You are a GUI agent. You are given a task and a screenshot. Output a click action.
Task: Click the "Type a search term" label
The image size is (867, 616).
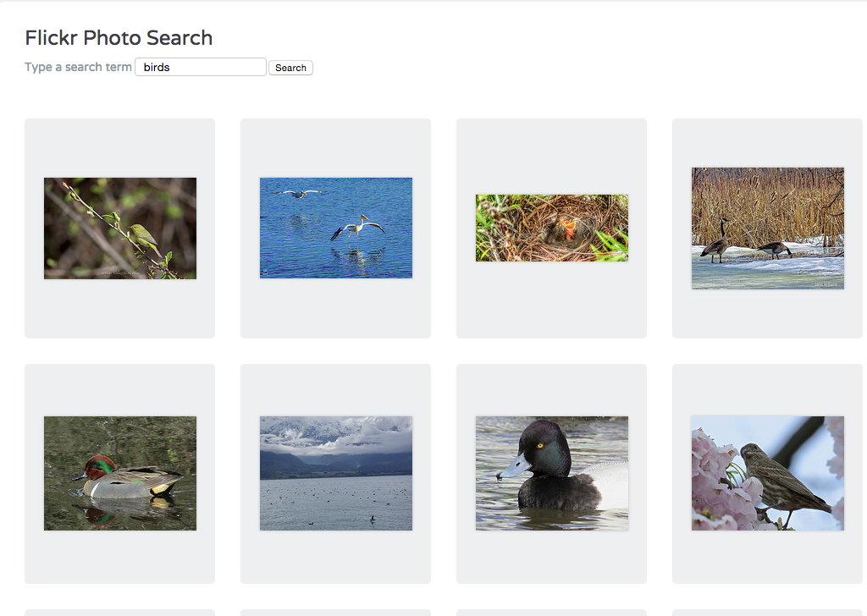click(78, 67)
